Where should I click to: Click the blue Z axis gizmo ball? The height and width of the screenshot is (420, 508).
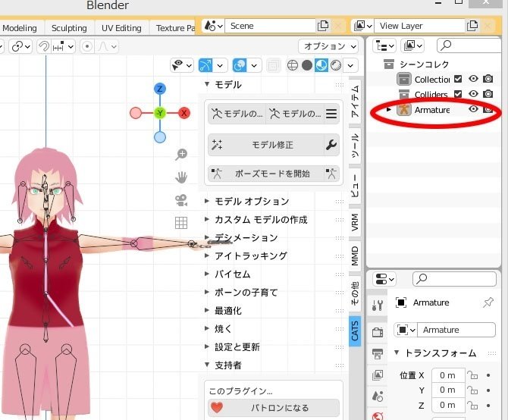[x=160, y=89]
